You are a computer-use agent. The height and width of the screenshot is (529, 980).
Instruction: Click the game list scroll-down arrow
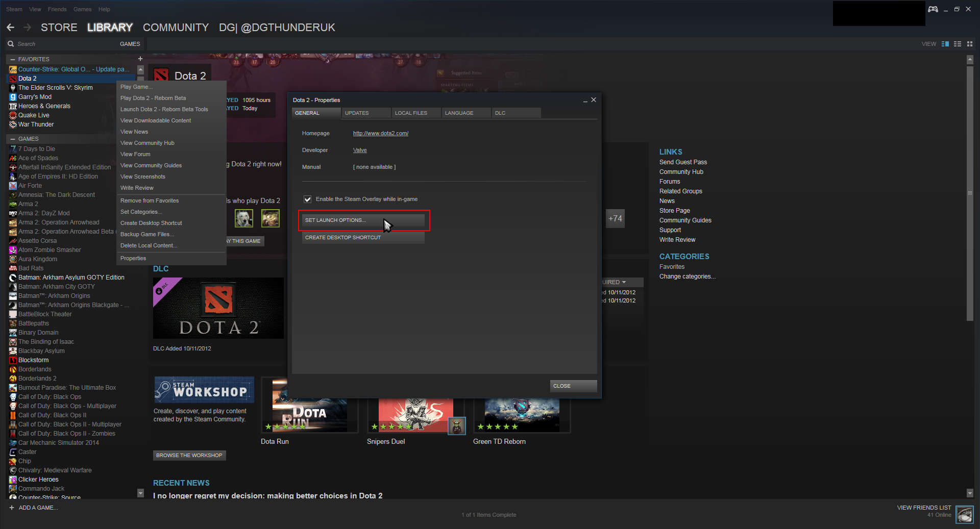click(x=140, y=493)
